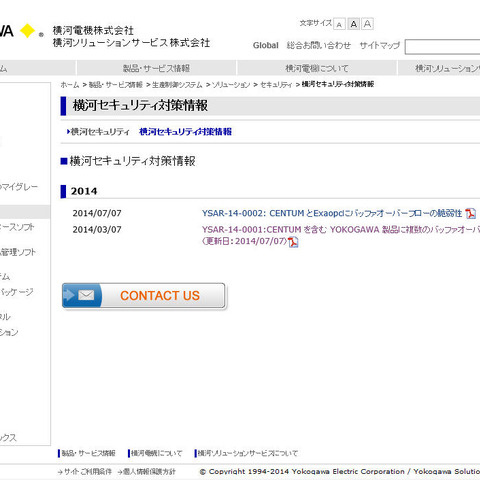Open the PDF icon for YSAR-14-0002
Screen dimensions: 480x480
[x=470, y=213]
